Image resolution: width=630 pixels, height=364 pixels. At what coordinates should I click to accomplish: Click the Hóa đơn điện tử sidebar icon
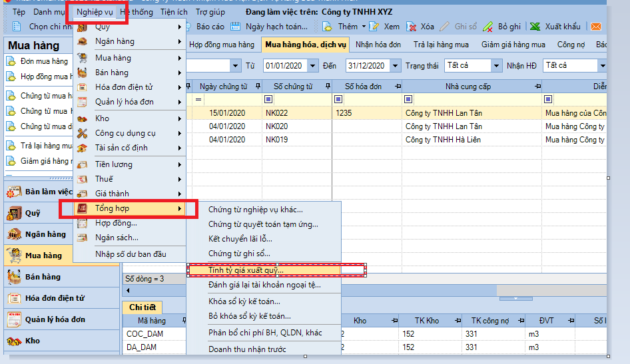[x=14, y=298]
